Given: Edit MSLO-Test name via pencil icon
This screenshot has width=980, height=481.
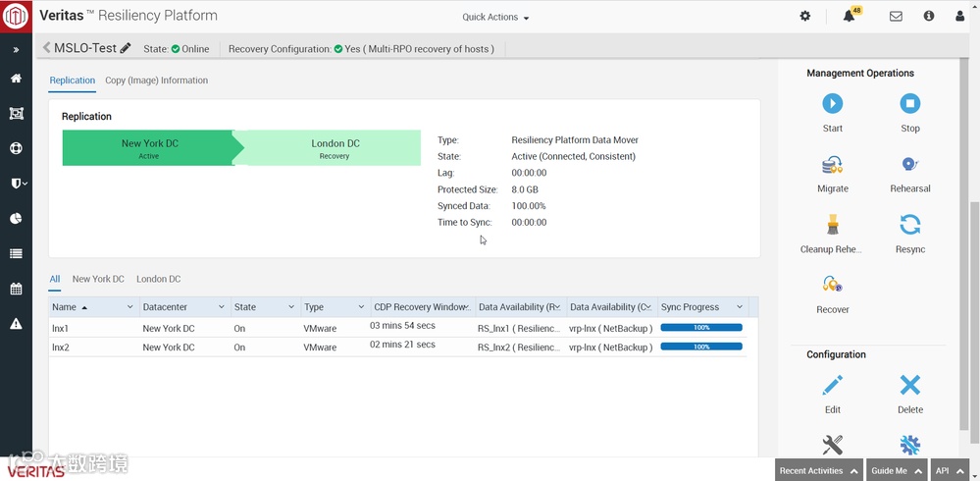Looking at the screenshot, I should pos(126,47).
